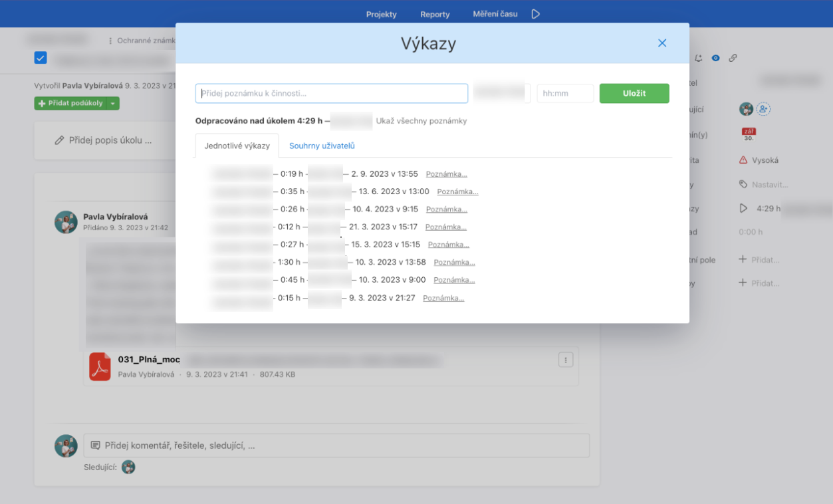The height and width of the screenshot is (504, 833).
Task: Click the pencil icon to add task description
Action: [59, 140]
